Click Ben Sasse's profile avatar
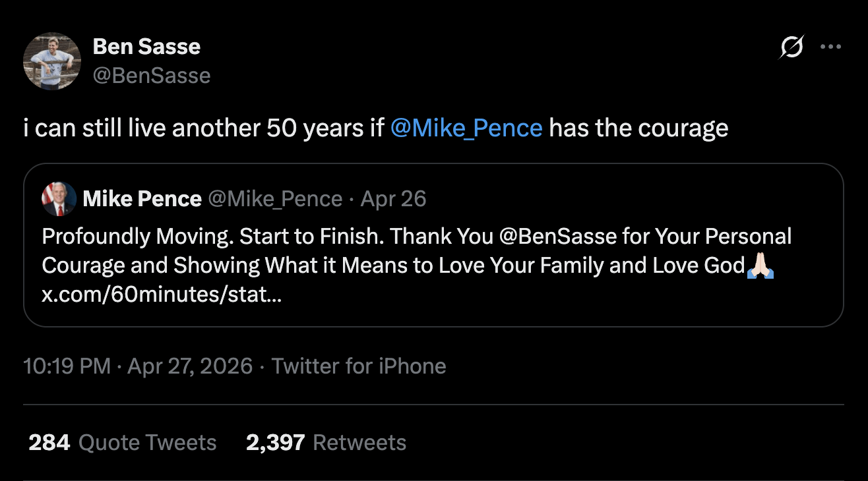The height and width of the screenshot is (481, 868). (52, 61)
